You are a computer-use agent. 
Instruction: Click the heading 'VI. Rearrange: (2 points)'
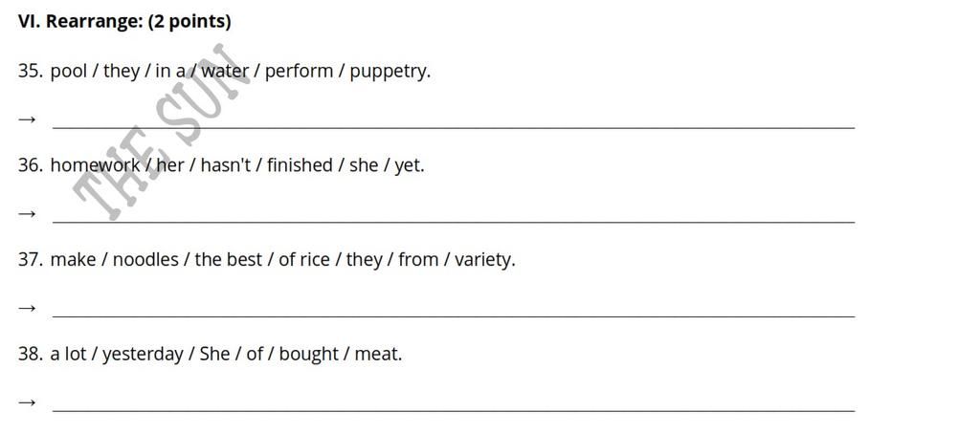tap(124, 21)
